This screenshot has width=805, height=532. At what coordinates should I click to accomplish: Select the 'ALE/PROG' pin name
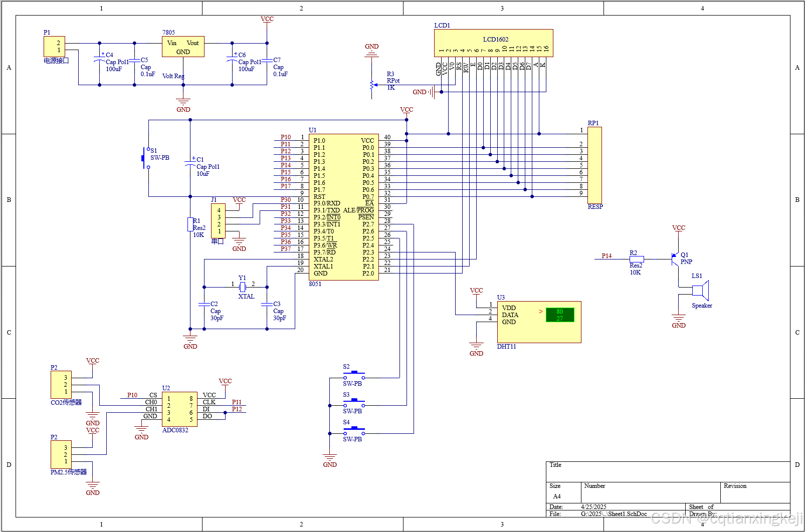(x=358, y=210)
